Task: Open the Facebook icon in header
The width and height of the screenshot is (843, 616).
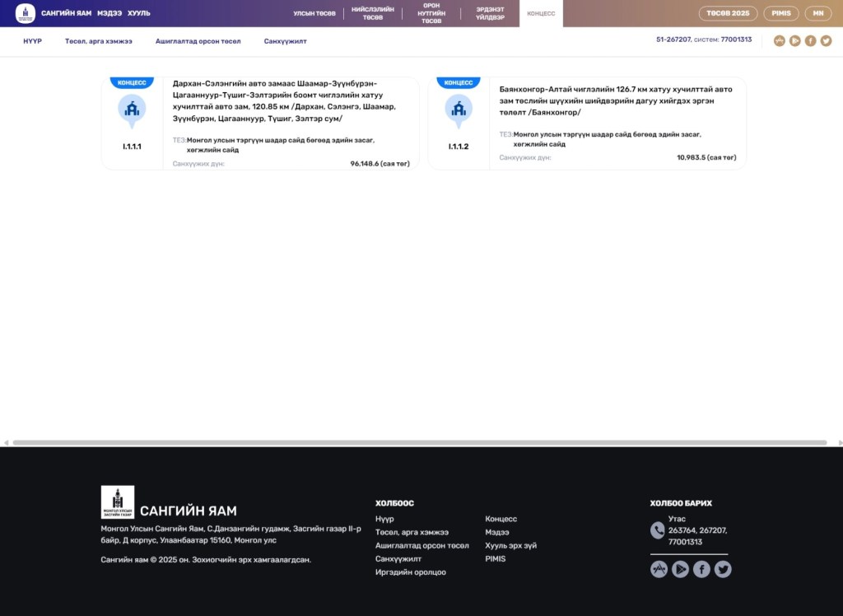Action: pos(810,40)
